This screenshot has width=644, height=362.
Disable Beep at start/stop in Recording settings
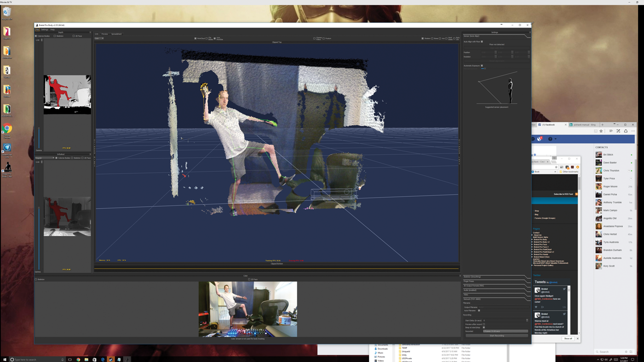tap(483, 327)
